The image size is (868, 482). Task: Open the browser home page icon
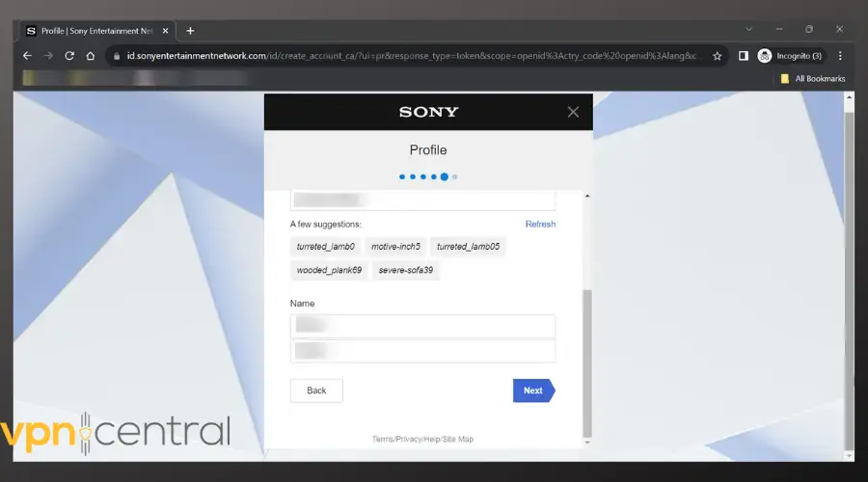pos(91,56)
